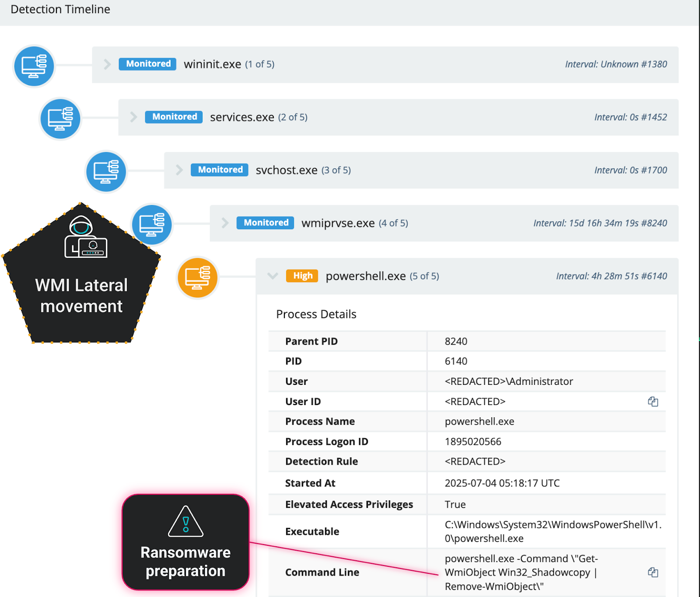Image resolution: width=700 pixels, height=597 pixels.
Task: Expand the wininit.exe timeline entry
Action: coord(107,64)
